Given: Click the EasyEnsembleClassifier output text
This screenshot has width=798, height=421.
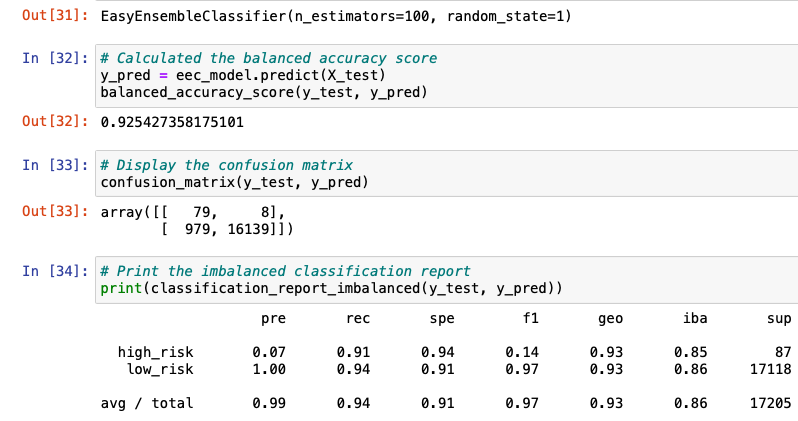Looking at the screenshot, I should tap(336, 16).
